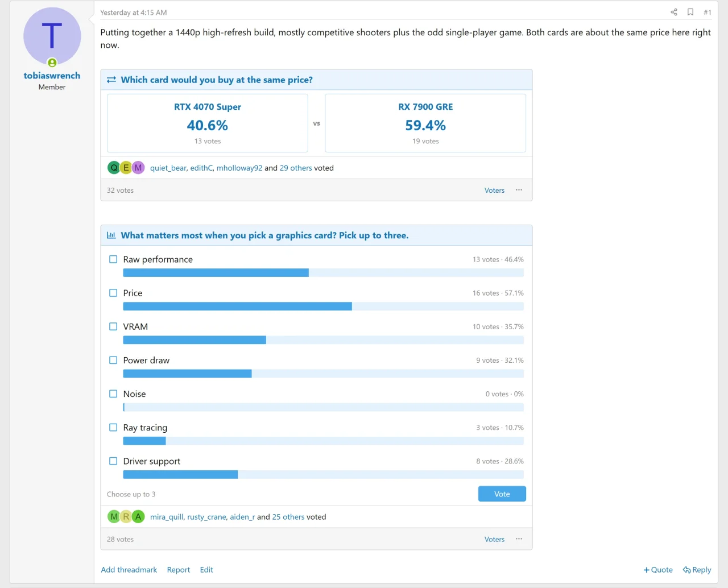
Task: Check the Noise option
Action: pos(113,394)
